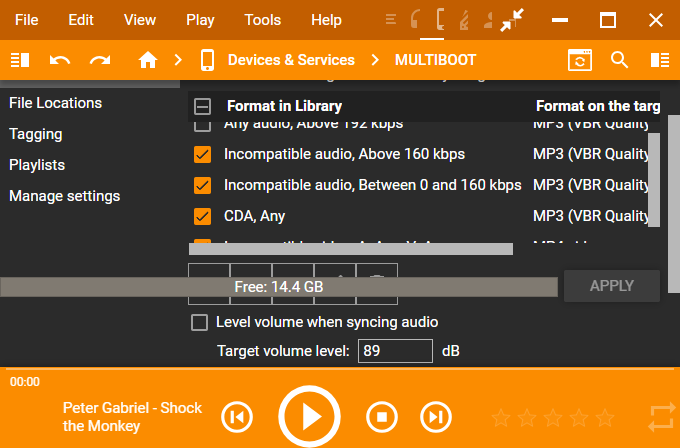Select Playlists in the left sidebar
This screenshot has width=680, height=448.
[x=37, y=165]
